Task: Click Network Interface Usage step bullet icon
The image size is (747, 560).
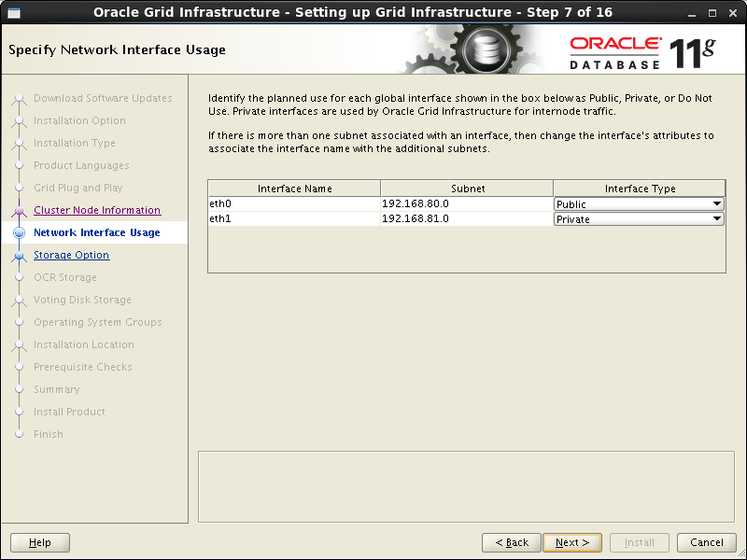Action: tap(19, 232)
